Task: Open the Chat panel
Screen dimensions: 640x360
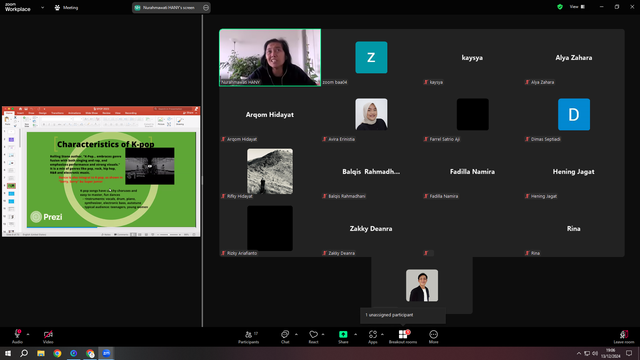Action: [285, 336]
